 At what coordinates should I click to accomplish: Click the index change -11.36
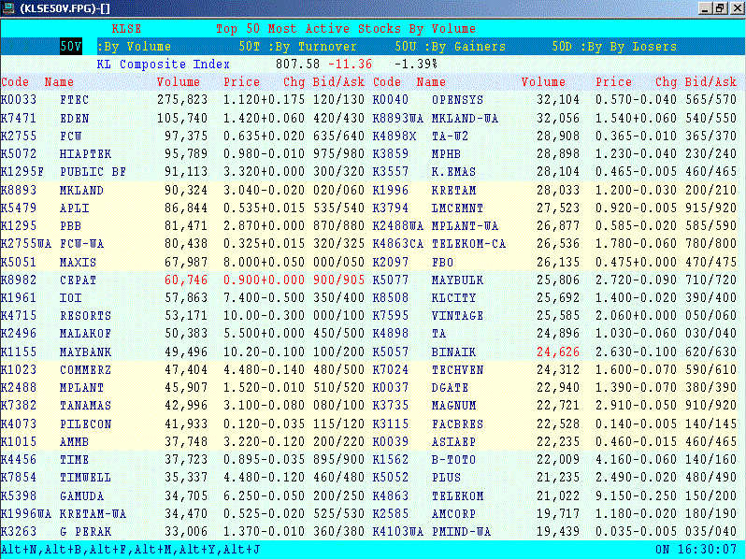pyautogui.click(x=351, y=65)
